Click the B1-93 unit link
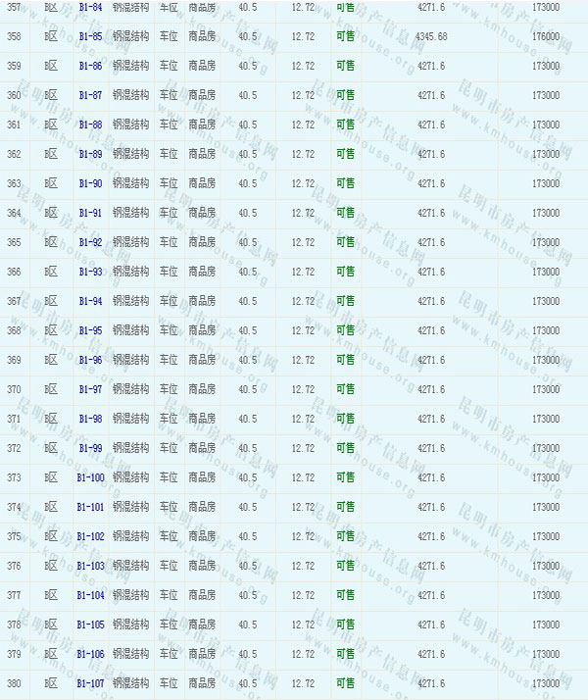Screen dimensions: 588x700 pos(90,272)
